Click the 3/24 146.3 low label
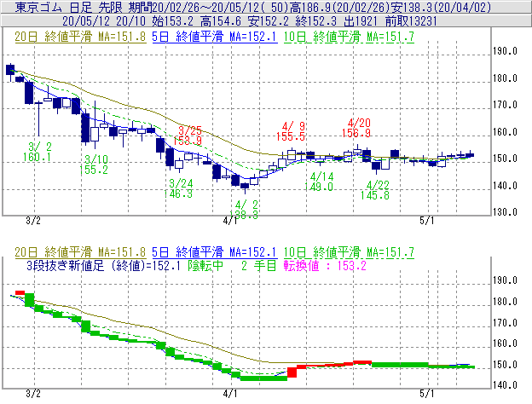This screenshot has height=404, width=532. [x=178, y=188]
